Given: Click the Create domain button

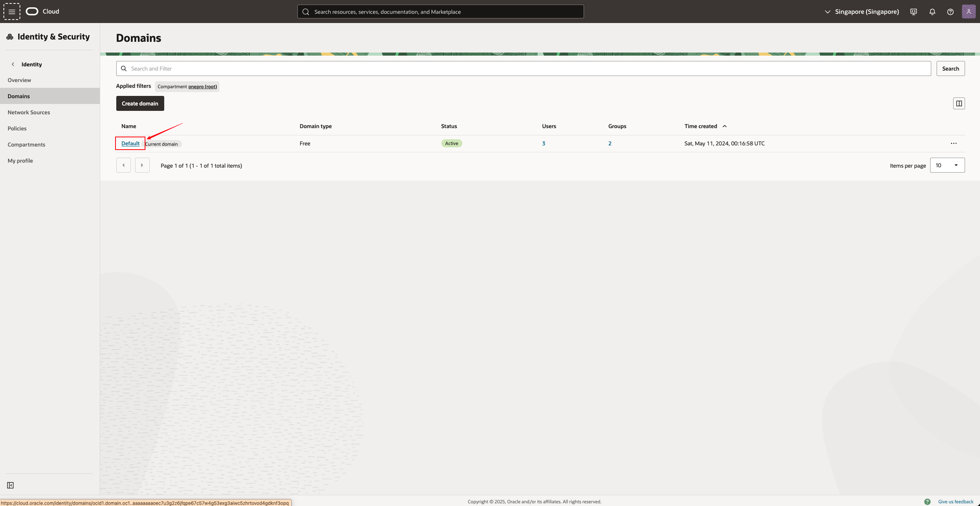Looking at the screenshot, I should [140, 104].
